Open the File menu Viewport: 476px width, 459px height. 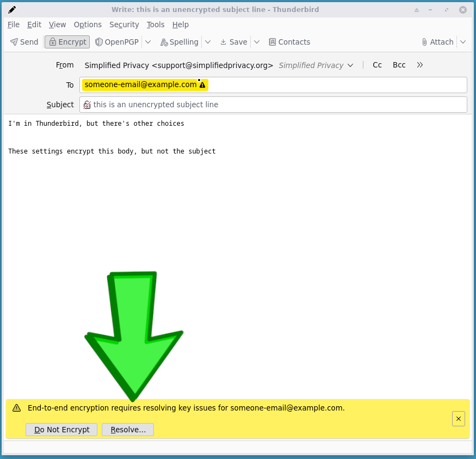(x=14, y=25)
